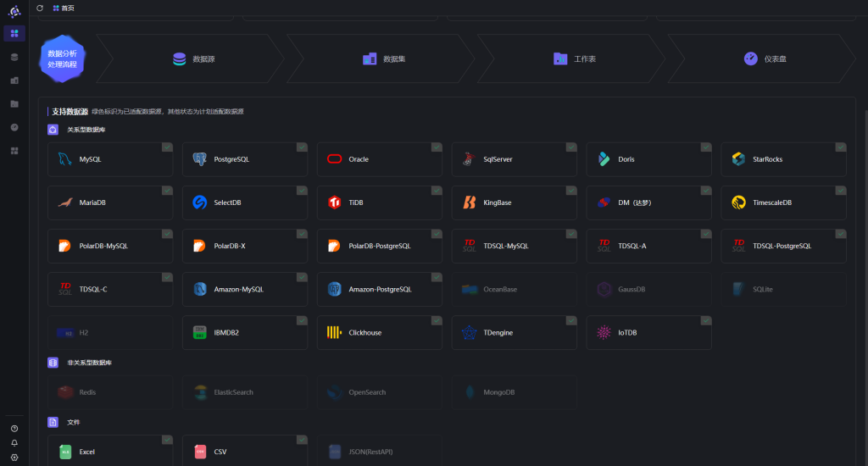Click the Amazon-PostgreSQL label
Viewport: 868px width, 466px height.
click(x=381, y=290)
